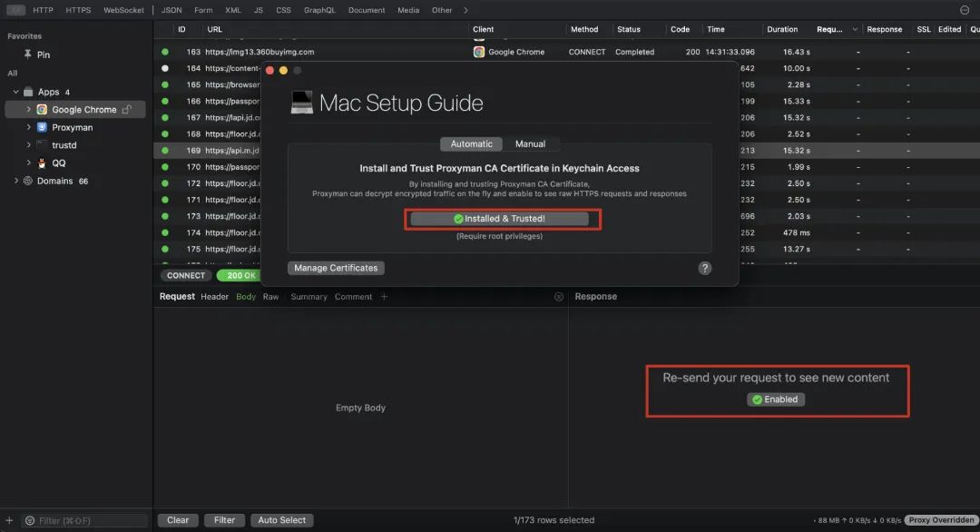Click the add plus icon at bottom left
980x532 pixels.
[9, 520]
